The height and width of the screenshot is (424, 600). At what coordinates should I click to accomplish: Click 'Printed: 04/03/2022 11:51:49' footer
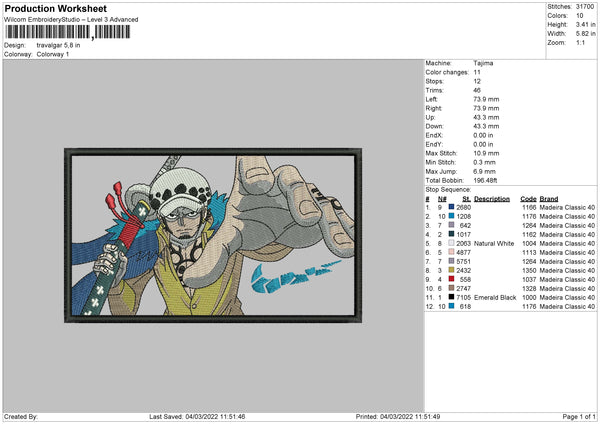[x=398, y=416]
